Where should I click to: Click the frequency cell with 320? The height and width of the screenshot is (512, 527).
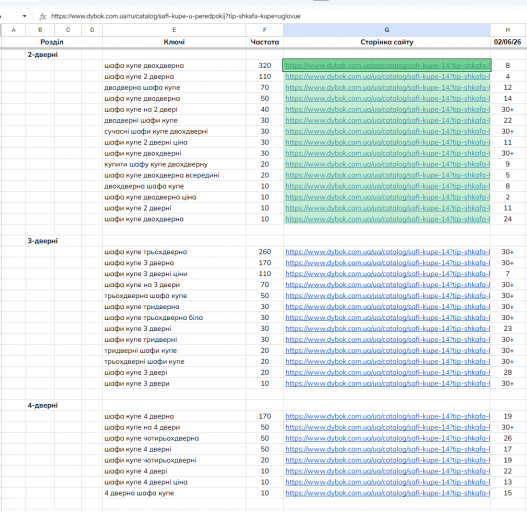pos(265,66)
